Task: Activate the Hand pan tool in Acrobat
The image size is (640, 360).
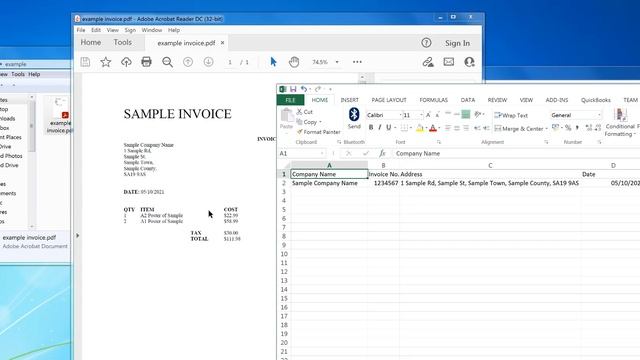Action: [294, 62]
